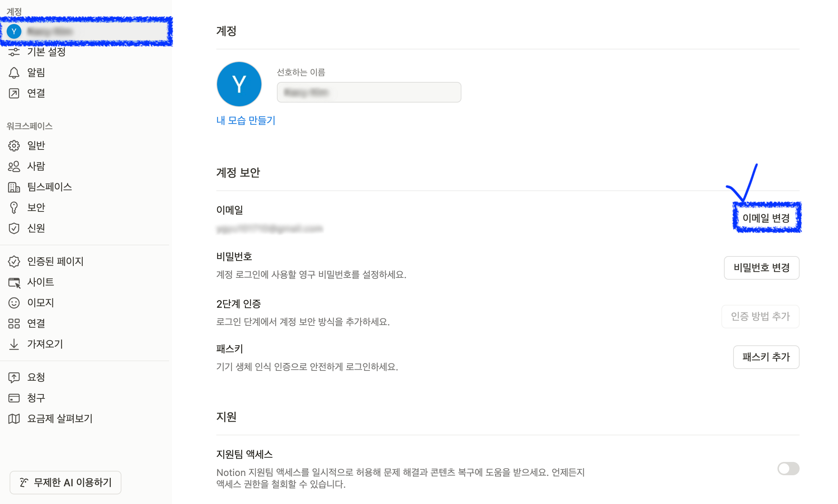The height and width of the screenshot is (504, 838).
Task: Open 기본 설정 sliders icon
Action: point(14,52)
